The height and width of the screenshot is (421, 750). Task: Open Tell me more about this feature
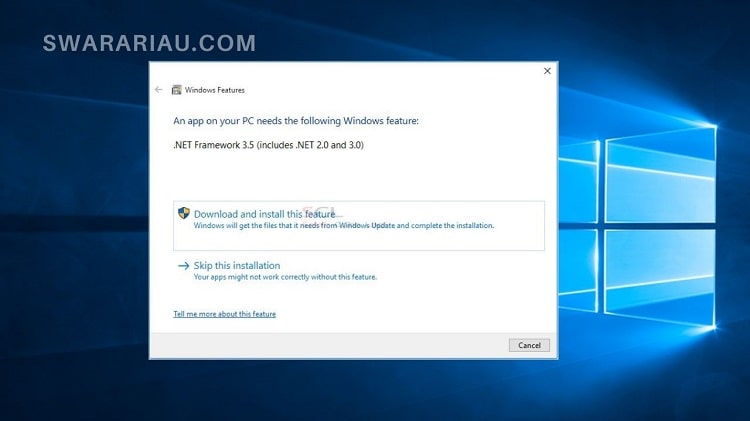pos(224,314)
